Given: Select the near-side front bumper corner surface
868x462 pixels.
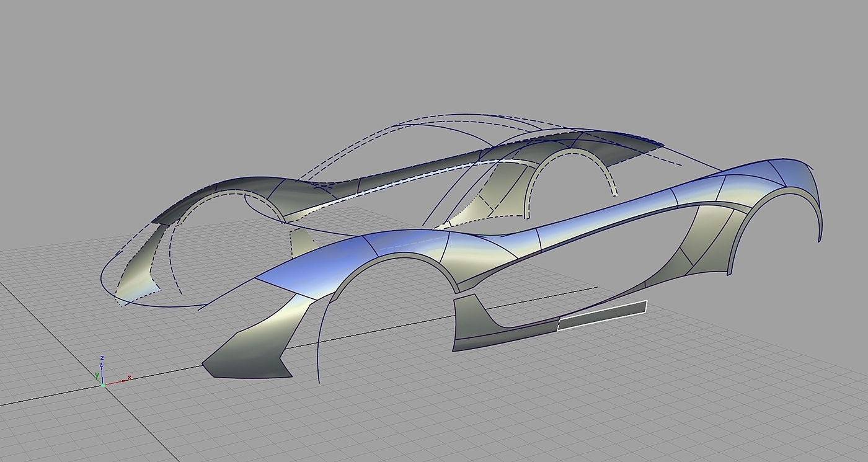Looking at the screenshot, I should click(251, 357).
